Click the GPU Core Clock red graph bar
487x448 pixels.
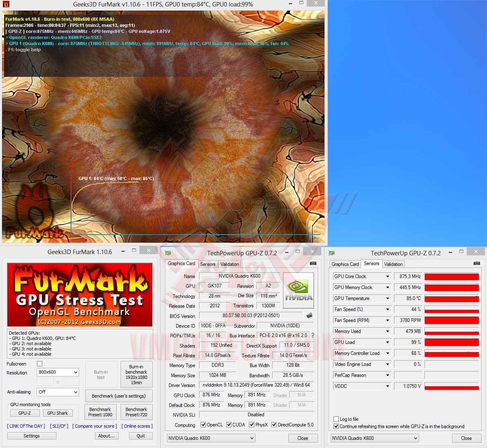coord(452,276)
